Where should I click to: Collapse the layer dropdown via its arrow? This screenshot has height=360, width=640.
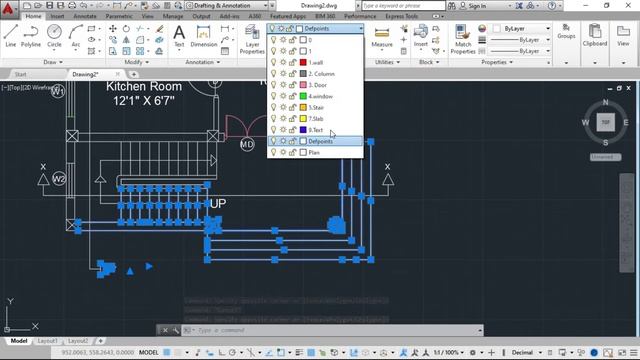(361, 29)
